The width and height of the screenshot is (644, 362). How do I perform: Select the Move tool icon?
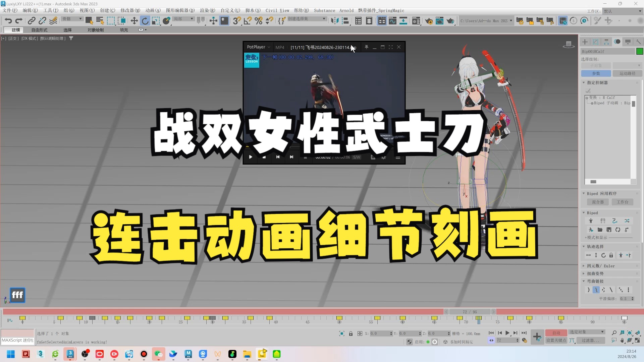pos(134,21)
